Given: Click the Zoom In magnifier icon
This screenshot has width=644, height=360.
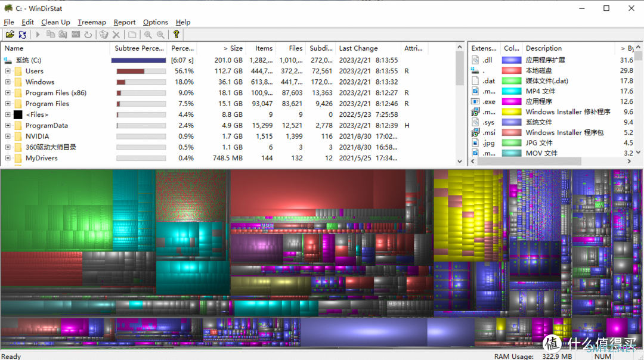Looking at the screenshot, I should 148,35.
